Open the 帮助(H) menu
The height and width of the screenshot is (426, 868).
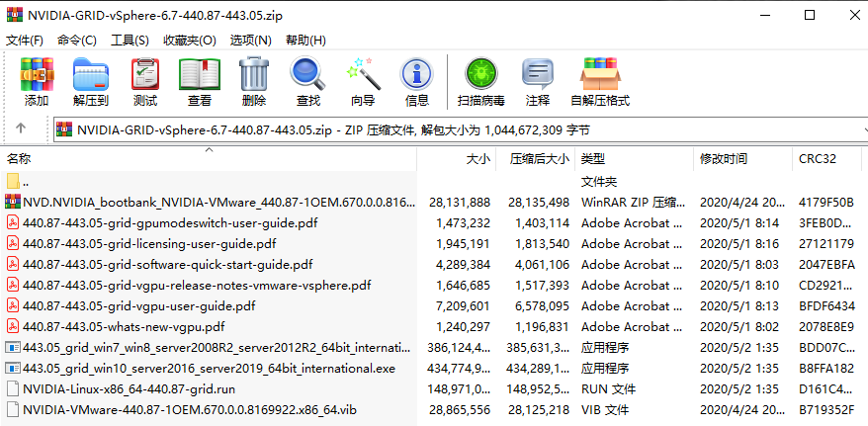[305, 41]
